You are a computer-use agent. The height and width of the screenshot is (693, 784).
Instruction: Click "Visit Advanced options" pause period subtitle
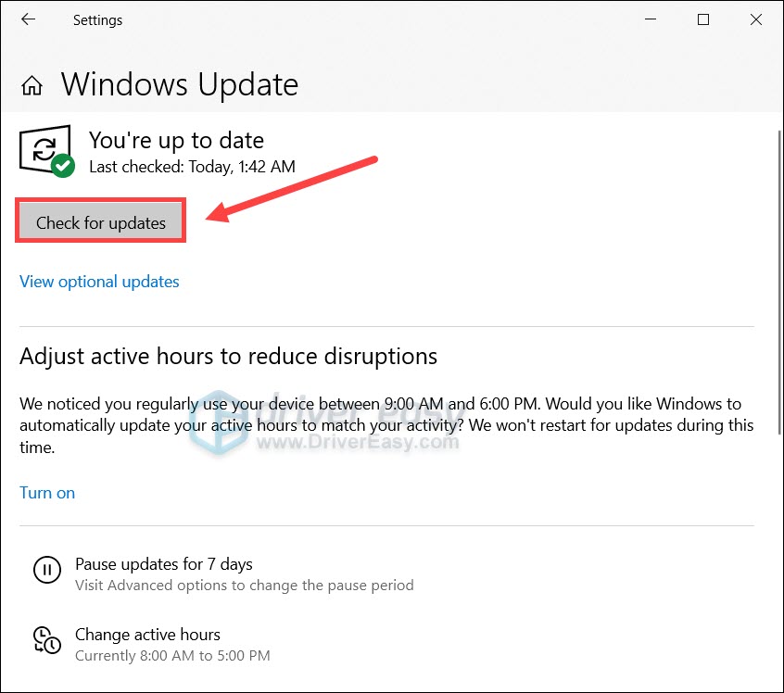pyautogui.click(x=244, y=586)
